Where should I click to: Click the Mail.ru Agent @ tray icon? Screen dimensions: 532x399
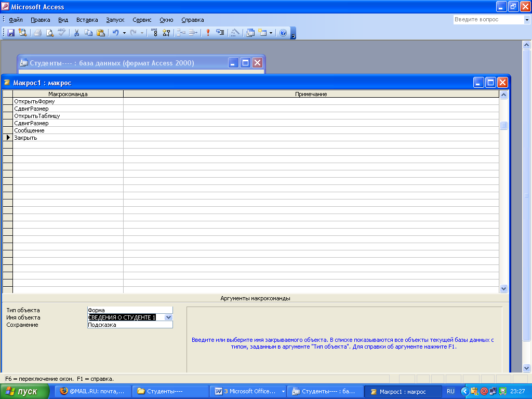(484, 391)
